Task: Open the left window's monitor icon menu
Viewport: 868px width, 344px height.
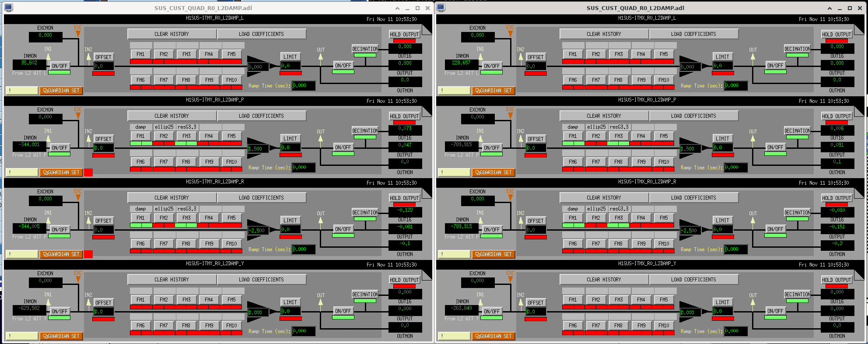Action: 8,8
